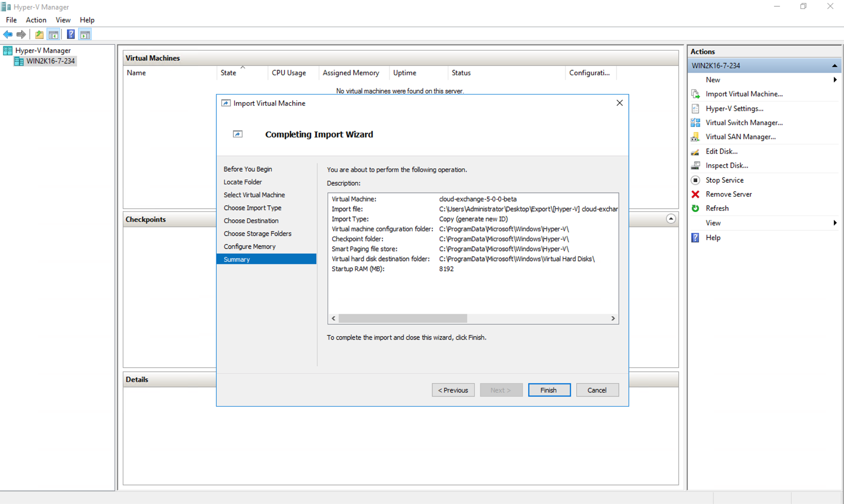Click the Forward arrow toolbar icon
Screen dimensions: 844x504
click(x=21, y=35)
